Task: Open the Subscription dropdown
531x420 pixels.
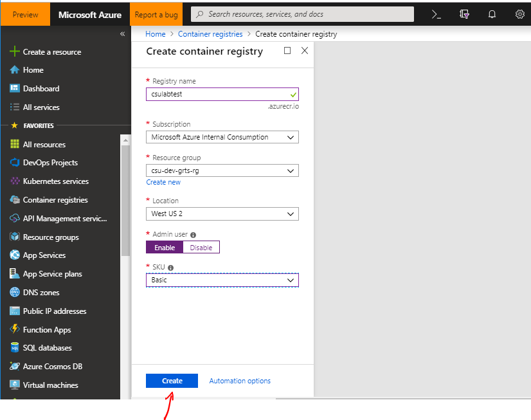Action: click(222, 137)
